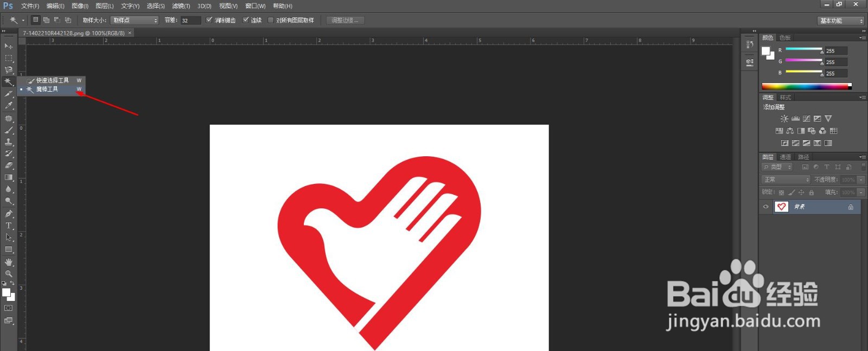This screenshot has height=351, width=868.
Task: Select the Move tool
Action: [x=9, y=46]
